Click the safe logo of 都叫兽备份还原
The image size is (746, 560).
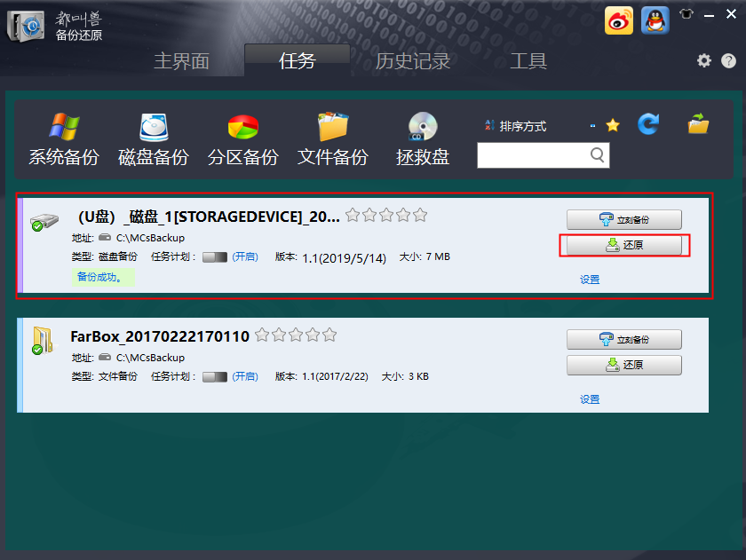[26, 26]
